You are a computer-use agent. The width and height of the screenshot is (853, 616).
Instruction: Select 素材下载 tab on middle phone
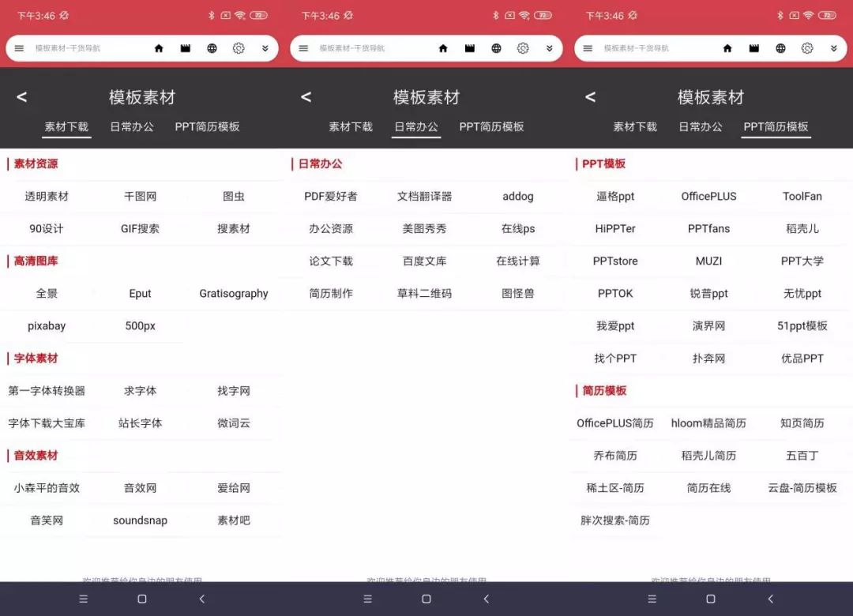click(x=351, y=127)
